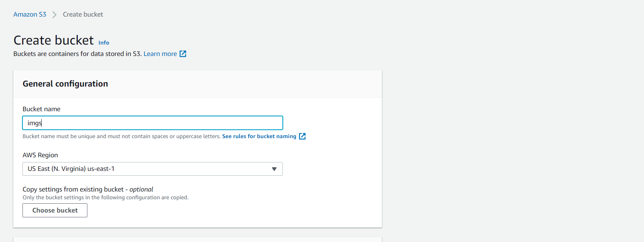Follow the Learn more link about buckets
This screenshot has width=644, height=242.
pyautogui.click(x=160, y=54)
